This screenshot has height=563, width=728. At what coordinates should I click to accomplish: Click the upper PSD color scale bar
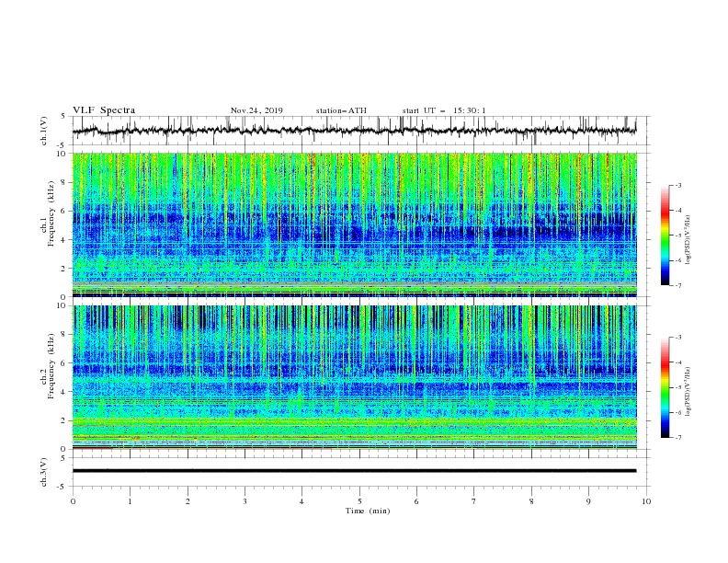point(665,235)
